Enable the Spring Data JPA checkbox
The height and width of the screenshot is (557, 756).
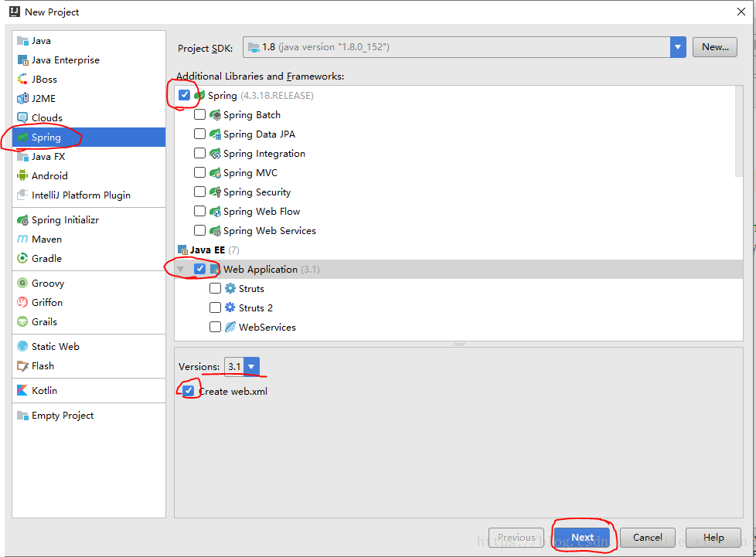(199, 134)
